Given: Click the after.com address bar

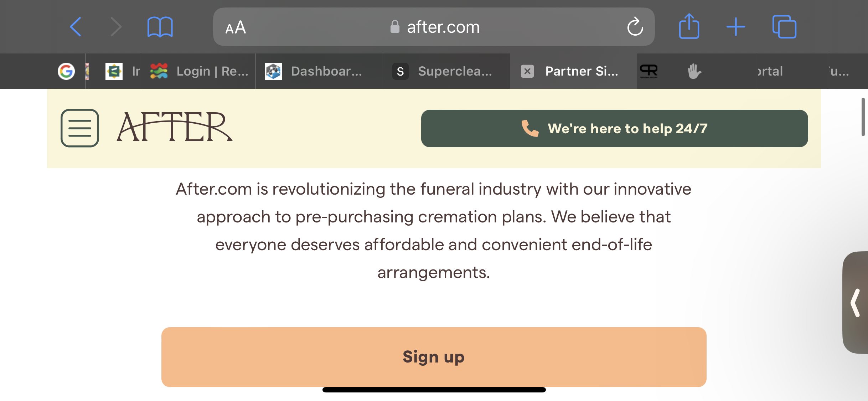Looking at the screenshot, I should pos(434,27).
